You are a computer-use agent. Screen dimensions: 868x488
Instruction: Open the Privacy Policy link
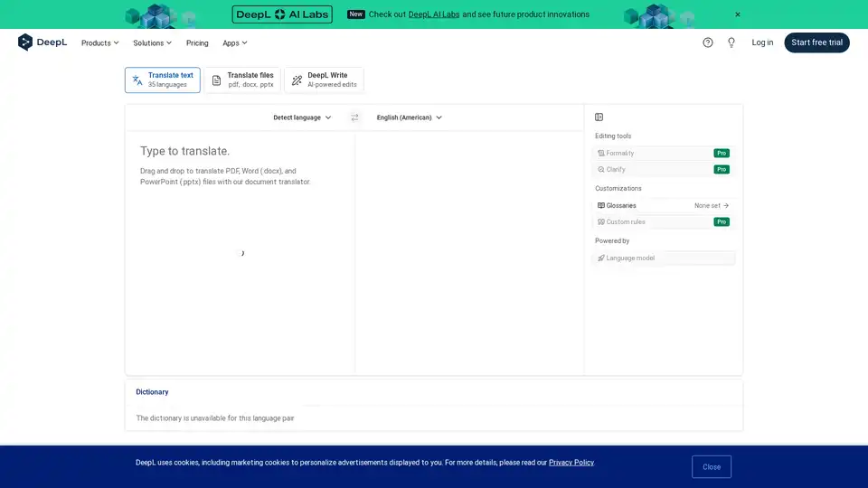(x=571, y=463)
